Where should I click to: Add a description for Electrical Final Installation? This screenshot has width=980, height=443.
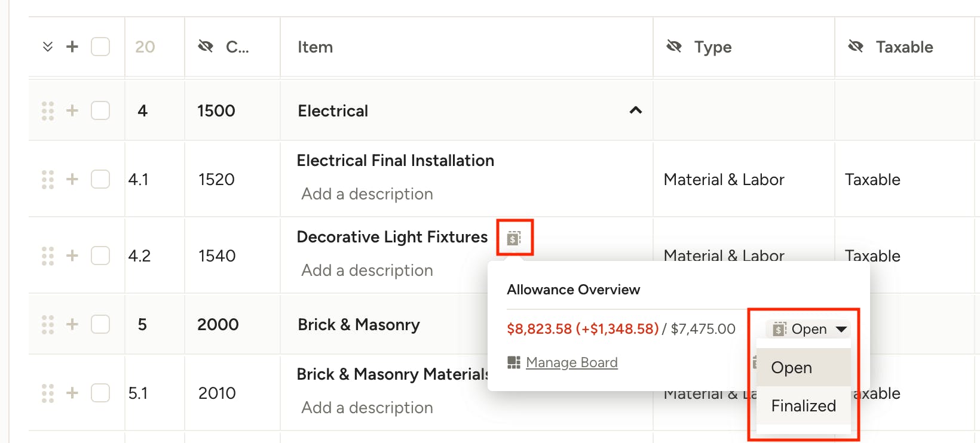pyautogui.click(x=367, y=194)
